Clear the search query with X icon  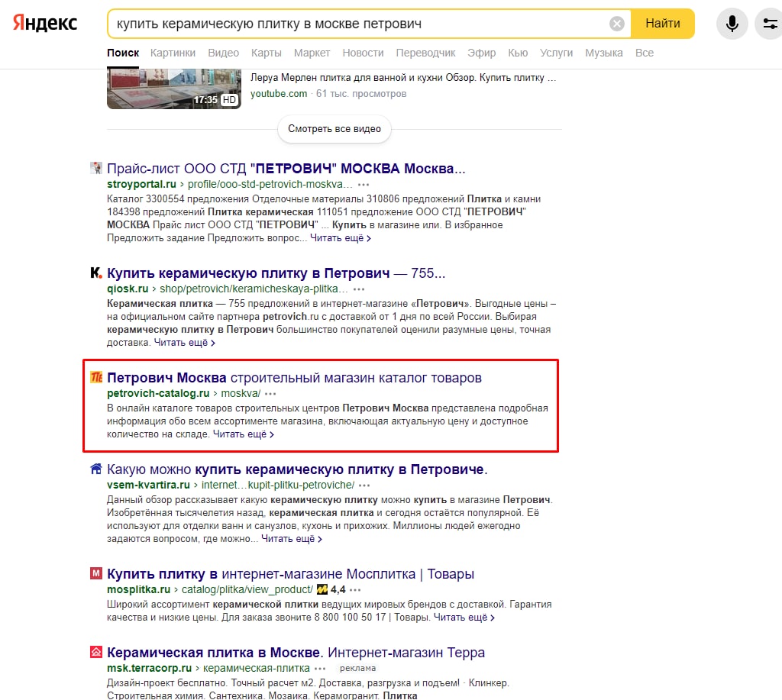(617, 24)
